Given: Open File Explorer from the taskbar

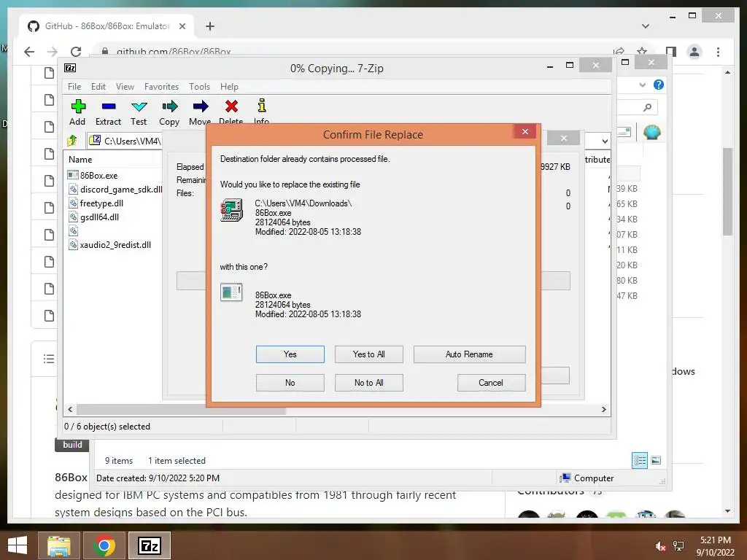Looking at the screenshot, I should 59,545.
